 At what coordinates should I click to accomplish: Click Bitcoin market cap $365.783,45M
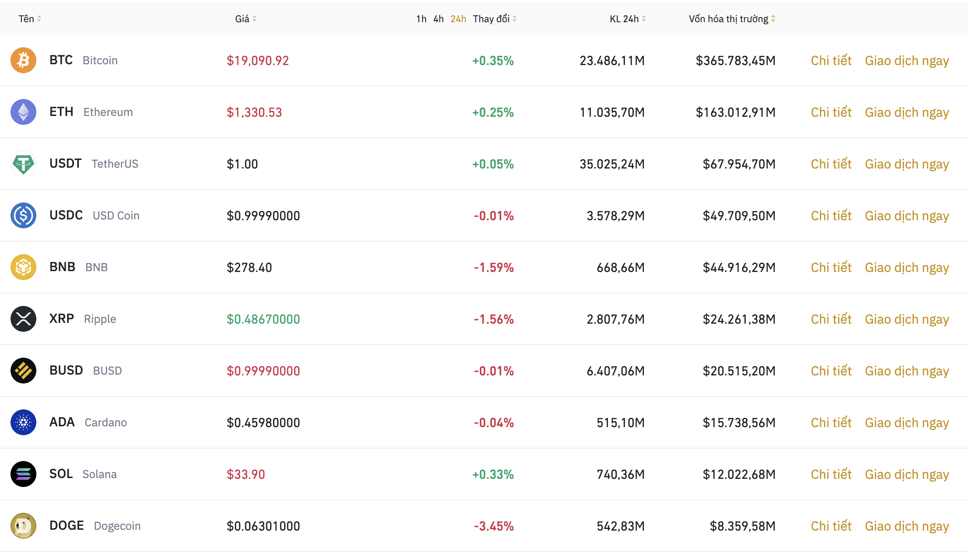[x=736, y=61]
